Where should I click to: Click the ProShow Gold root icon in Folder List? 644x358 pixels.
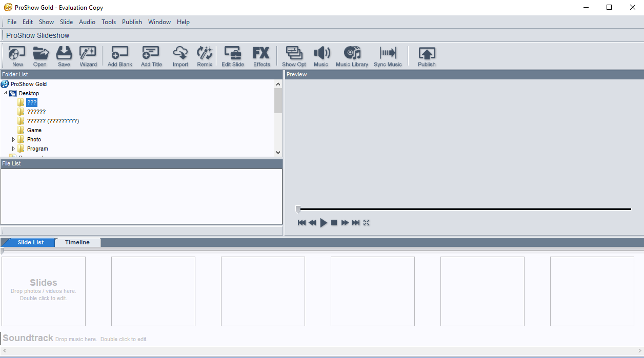pyautogui.click(x=5, y=84)
